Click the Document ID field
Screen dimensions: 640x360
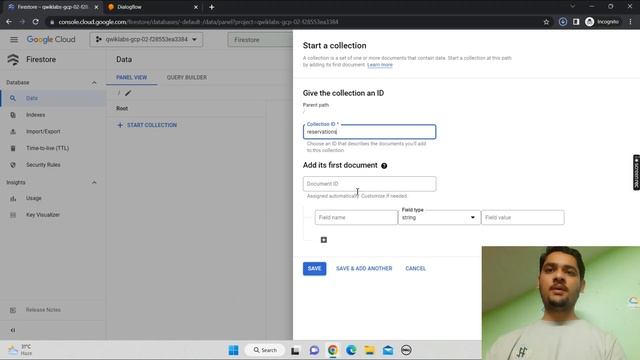tap(369, 184)
